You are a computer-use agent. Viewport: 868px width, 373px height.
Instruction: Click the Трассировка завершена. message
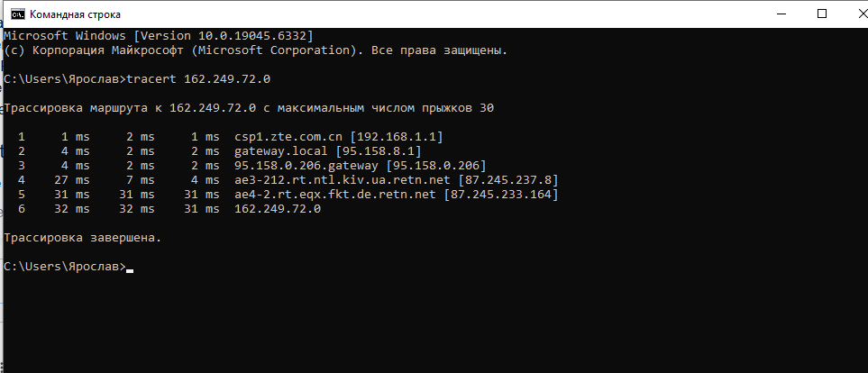pyautogui.click(x=83, y=238)
